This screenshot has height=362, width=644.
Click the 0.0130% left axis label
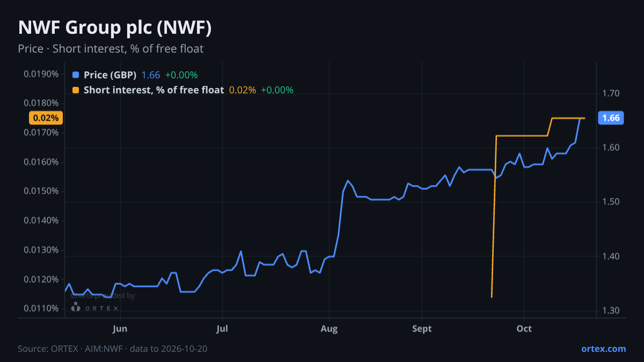tap(41, 250)
